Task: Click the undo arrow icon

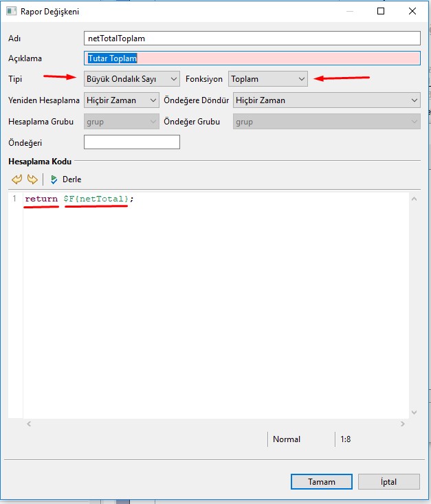Action: tap(17, 179)
